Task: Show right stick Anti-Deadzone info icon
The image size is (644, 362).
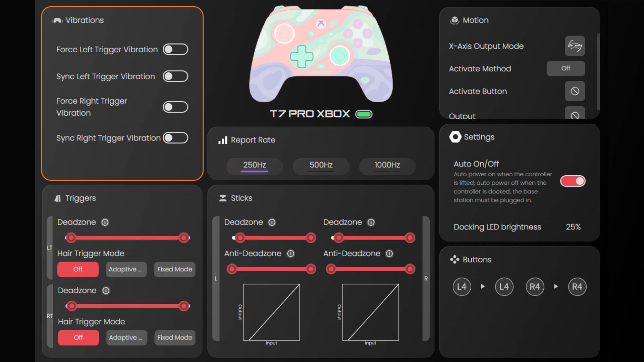Action: pyautogui.click(x=389, y=254)
